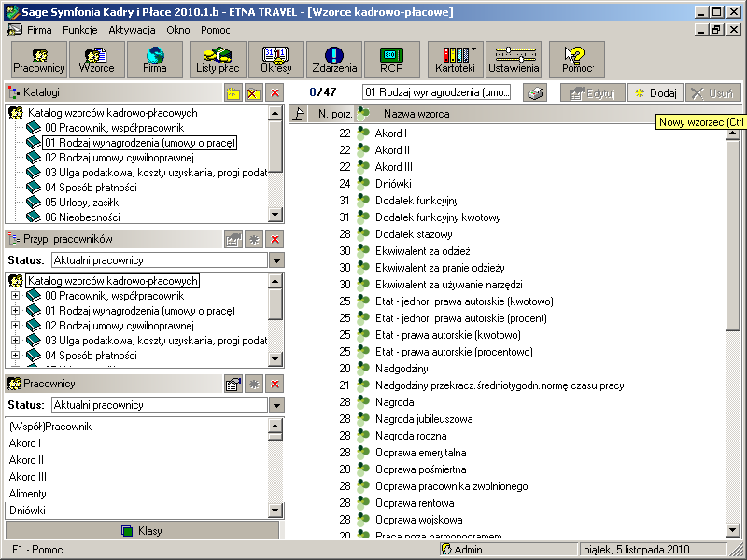Click the Usuń button
The height and width of the screenshot is (560, 747).
713,92
